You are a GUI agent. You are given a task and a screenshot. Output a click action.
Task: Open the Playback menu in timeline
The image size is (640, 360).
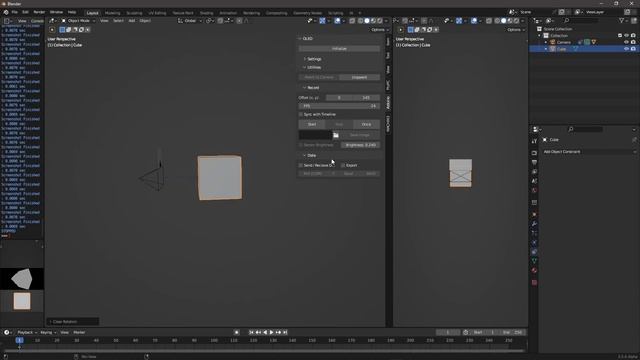point(27,332)
